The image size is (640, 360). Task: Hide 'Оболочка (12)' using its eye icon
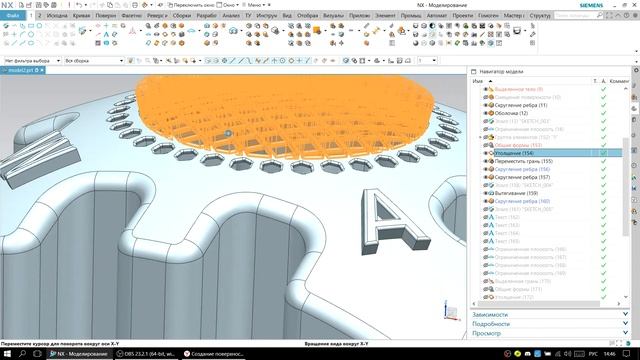tap(486, 113)
